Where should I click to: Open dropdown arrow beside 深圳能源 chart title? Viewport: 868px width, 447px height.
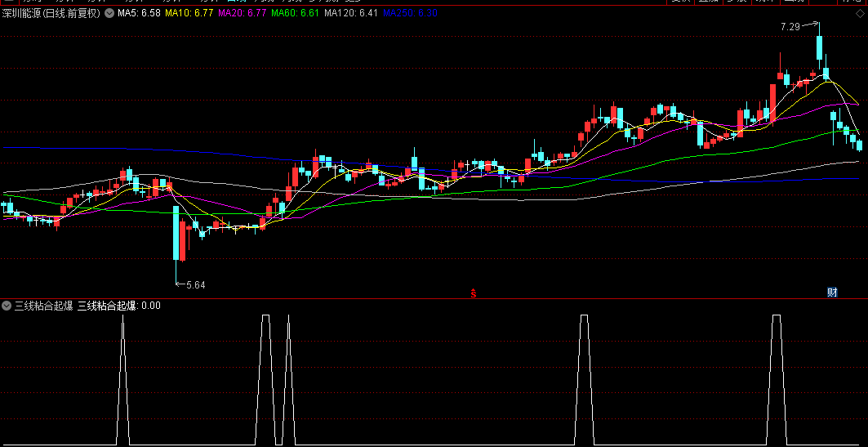(109, 13)
